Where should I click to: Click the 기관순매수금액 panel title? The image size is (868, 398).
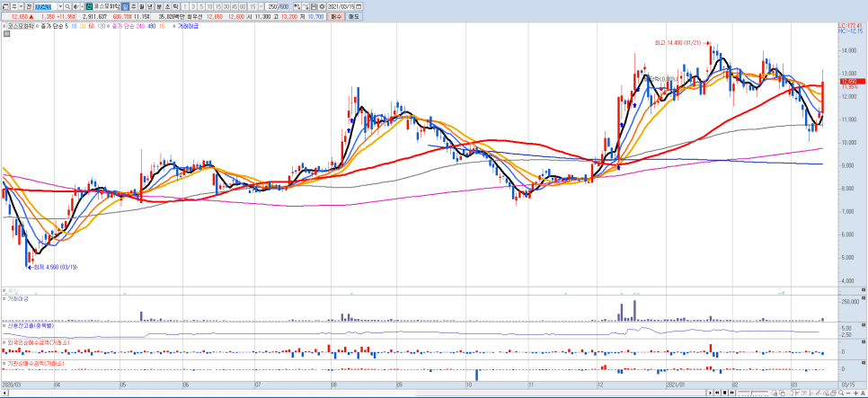pos(35,364)
